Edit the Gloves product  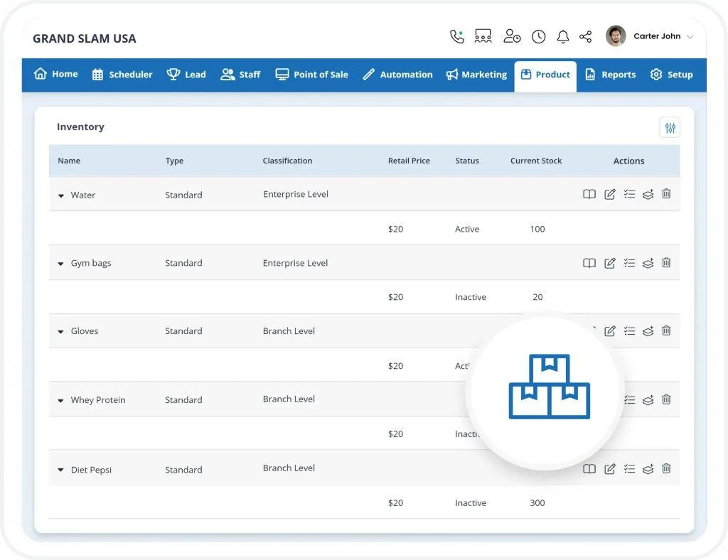click(609, 330)
